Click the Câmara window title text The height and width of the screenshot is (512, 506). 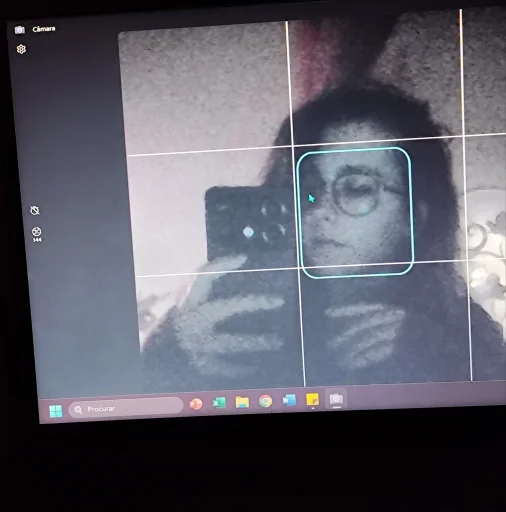[x=44, y=29]
